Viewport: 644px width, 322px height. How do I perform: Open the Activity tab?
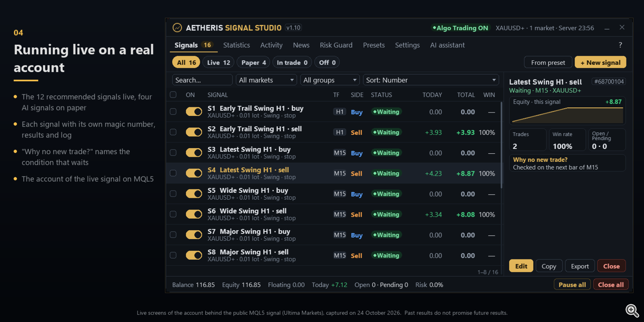coord(271,45)
